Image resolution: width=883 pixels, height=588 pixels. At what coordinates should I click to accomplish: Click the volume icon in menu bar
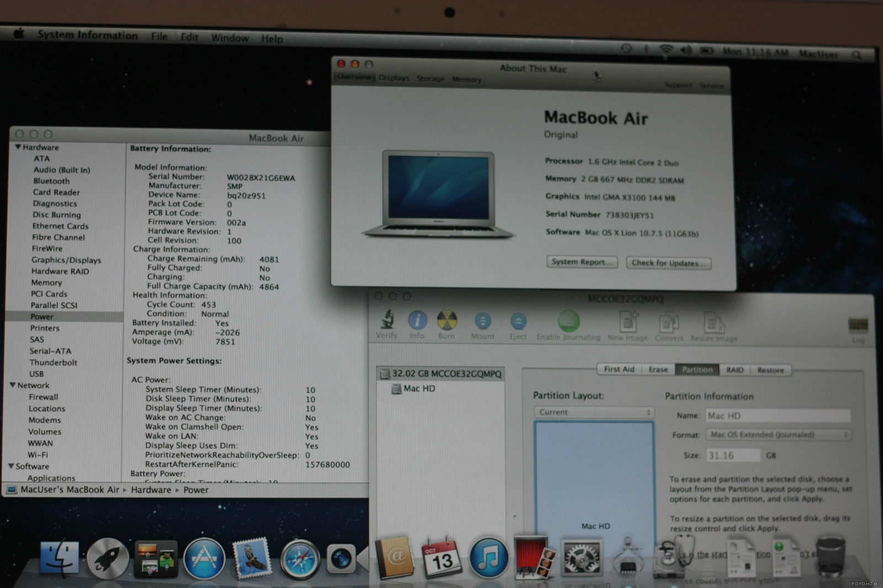(686, 50)
